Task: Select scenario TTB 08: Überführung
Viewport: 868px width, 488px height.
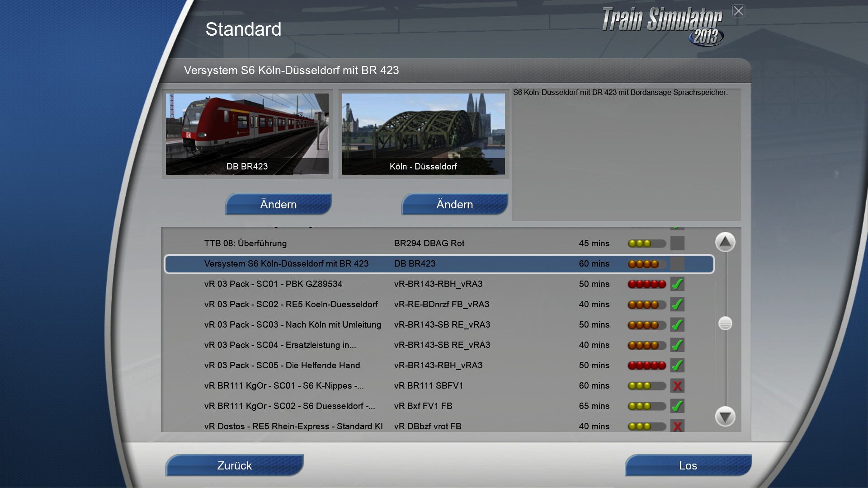Action: pyautogui.click(x=439, y=244)
